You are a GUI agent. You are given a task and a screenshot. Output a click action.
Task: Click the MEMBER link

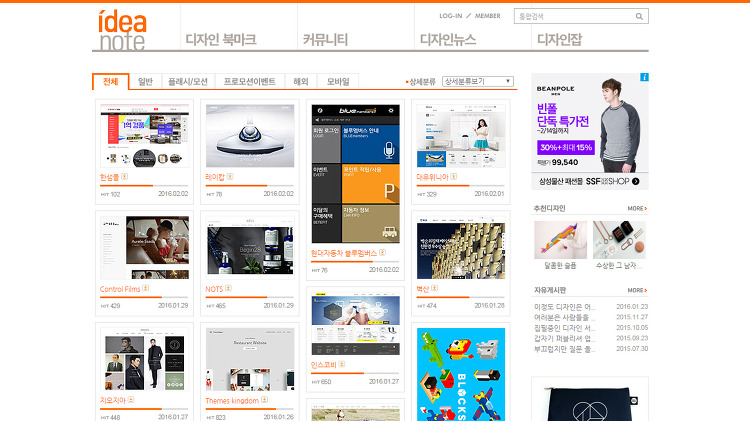[x=487, y=16]
